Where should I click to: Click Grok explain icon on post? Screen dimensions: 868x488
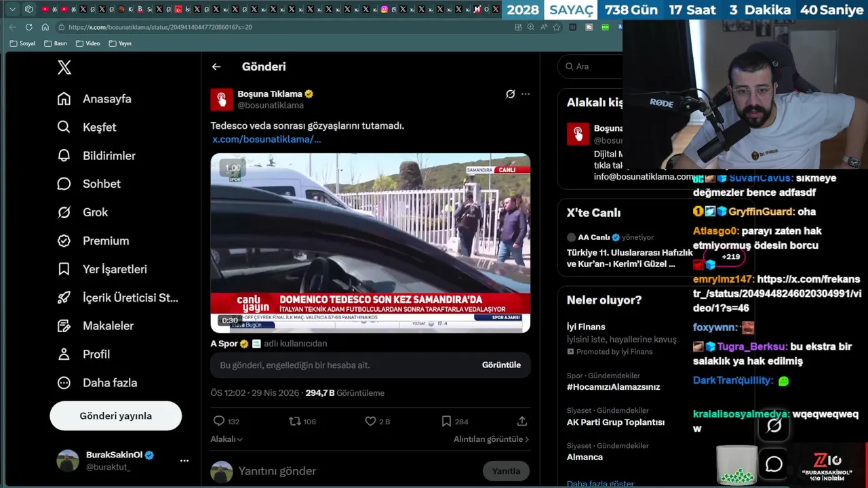pos(511,94)
